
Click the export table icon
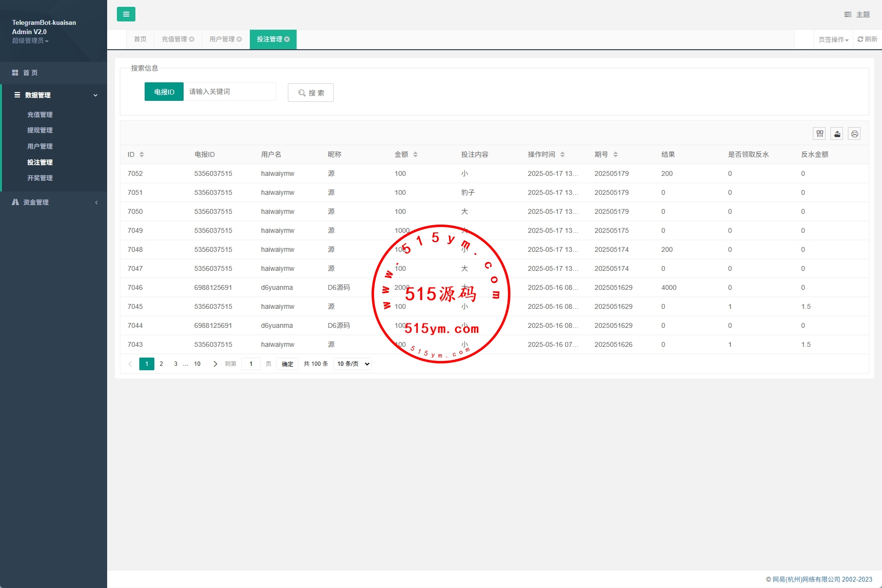(x=837, y=133)
